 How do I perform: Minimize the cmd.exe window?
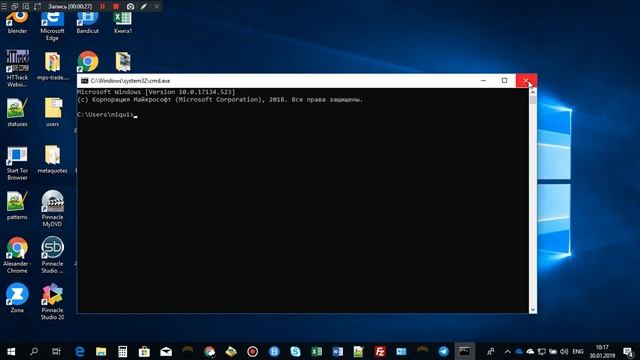click(x=483, y=81)
